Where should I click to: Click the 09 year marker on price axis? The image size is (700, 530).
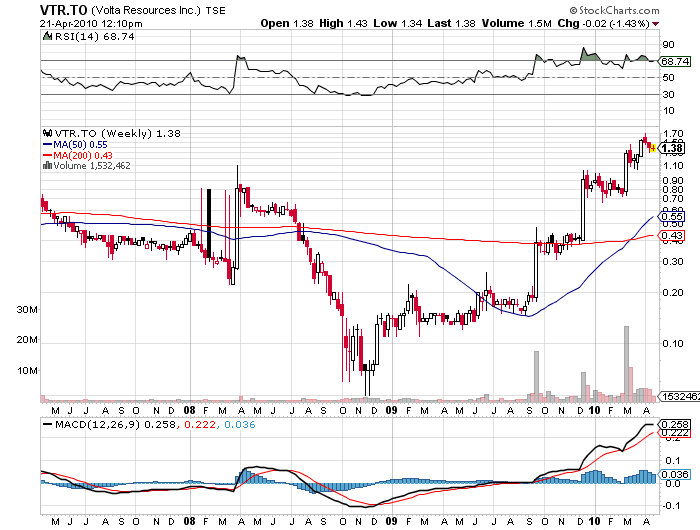click(392, 410)
